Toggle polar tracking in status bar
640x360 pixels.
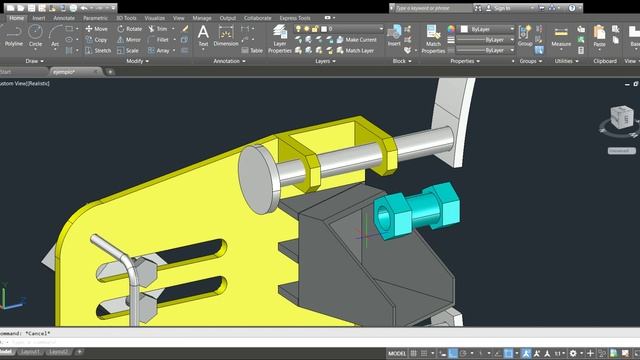[463, 353]
